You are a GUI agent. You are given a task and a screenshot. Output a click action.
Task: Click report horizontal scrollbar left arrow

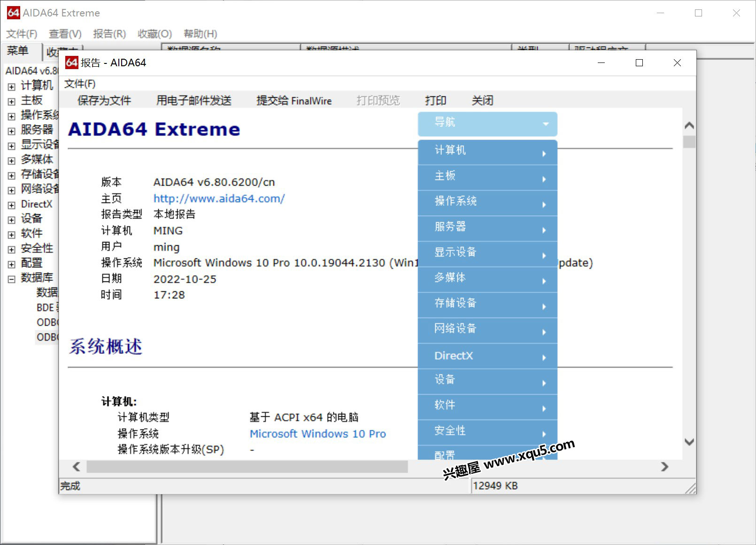click(x=76, y=467)
